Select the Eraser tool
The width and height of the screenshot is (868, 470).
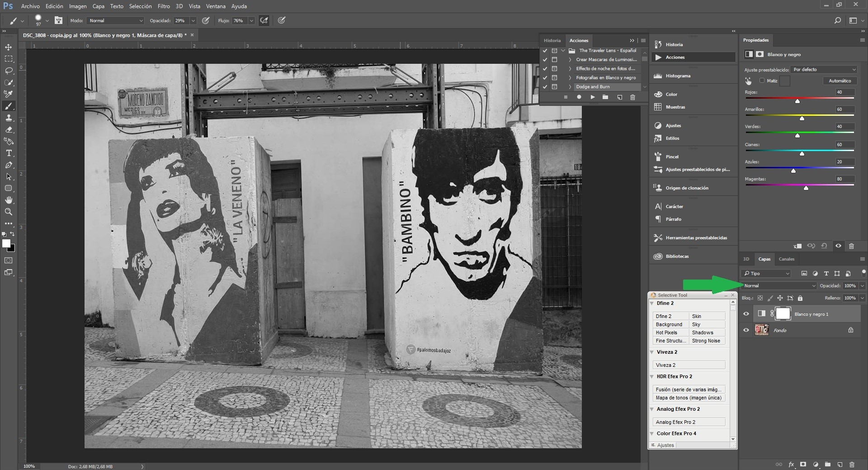click(x=9, y=129)
